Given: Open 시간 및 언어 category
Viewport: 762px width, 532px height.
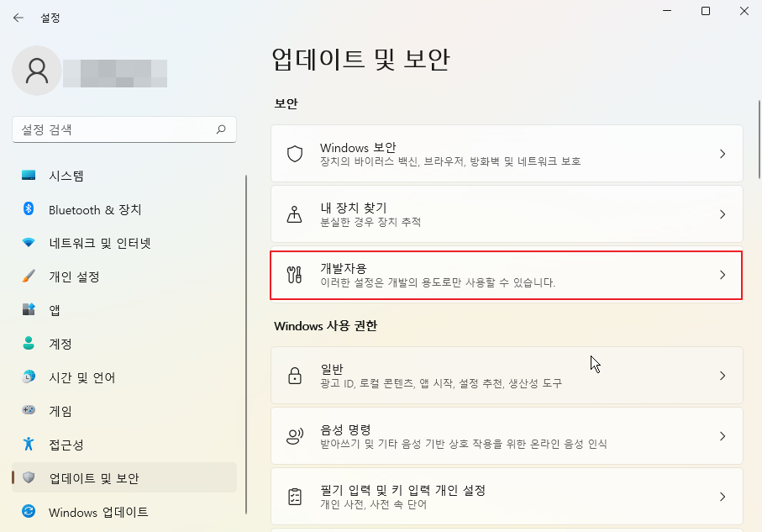Looking at the screenshot, I should coord(124,377).
